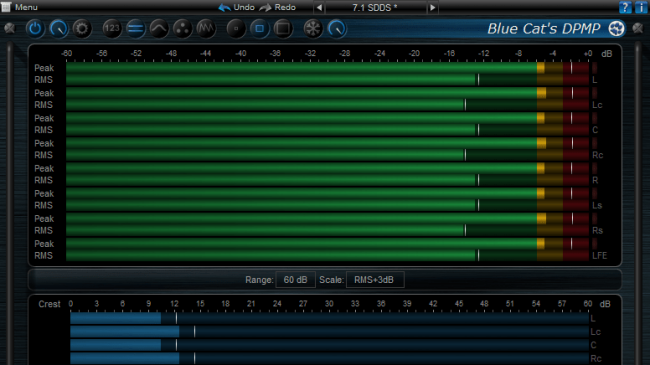Click the L channel Peak meter bar
This screenshot has height=365, width=650.
point(327,68)
